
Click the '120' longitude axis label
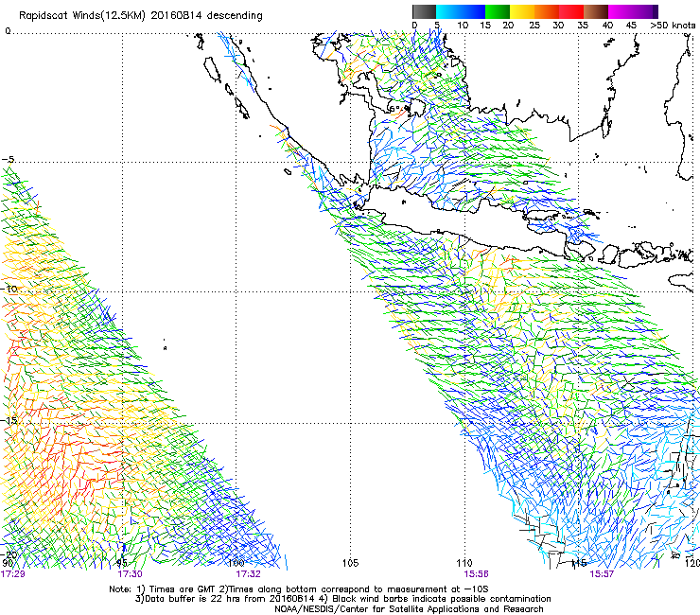click(692, 563)
